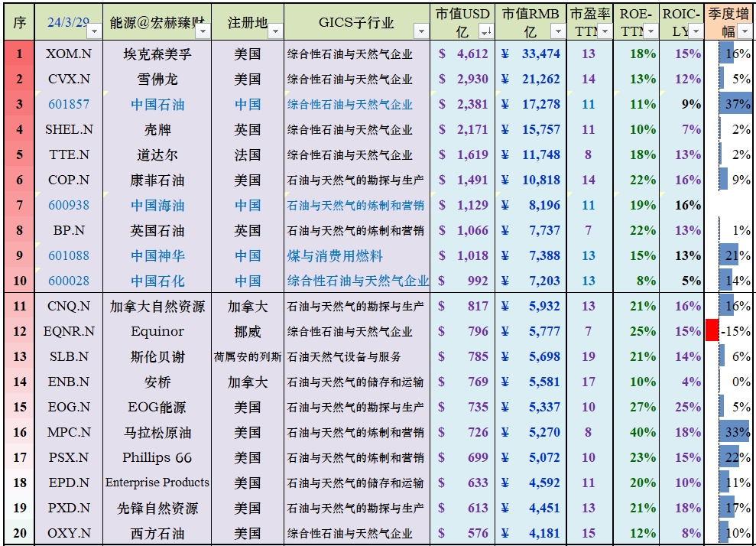Select quarterly growth 33% cell for MPC.N
The height and width of the screenshot is (546, 756).
pos(728,432)
